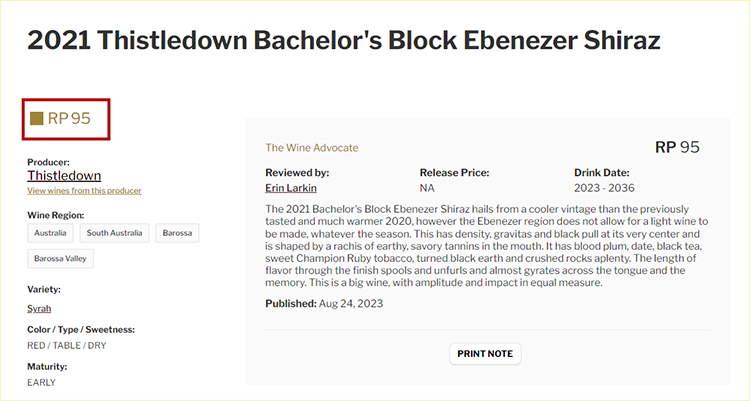750x401 pixels.
Task: Select the Australia region tag
Action: (x=50, y=233)
